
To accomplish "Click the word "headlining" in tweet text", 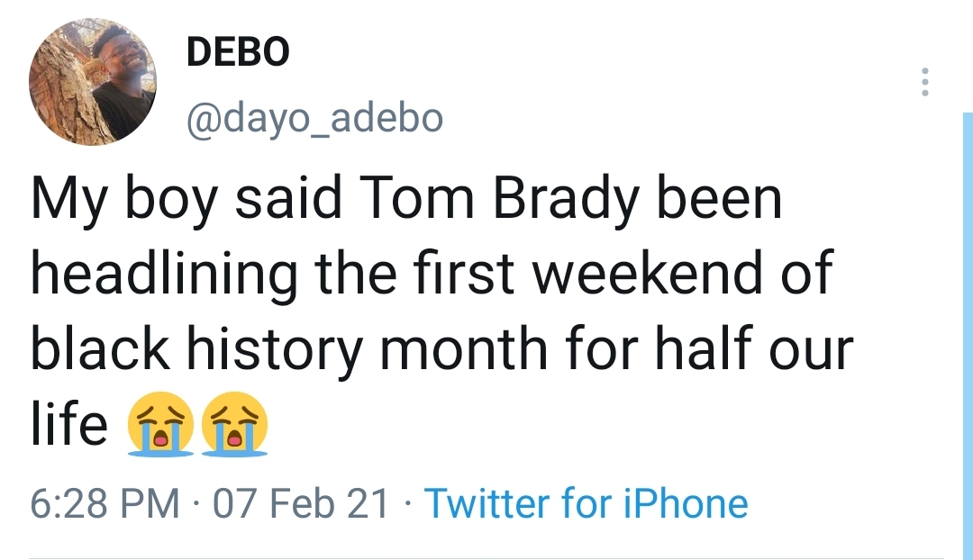I will [x=164, y=275].
